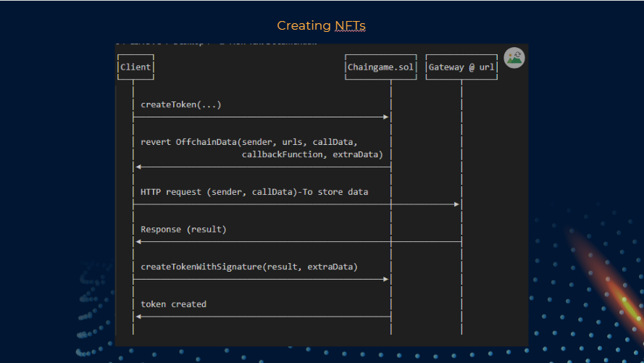This screenshot has width=644, height=363.
Task: Select the 'Creating NFTs' slide title
Action: (321, 25)
